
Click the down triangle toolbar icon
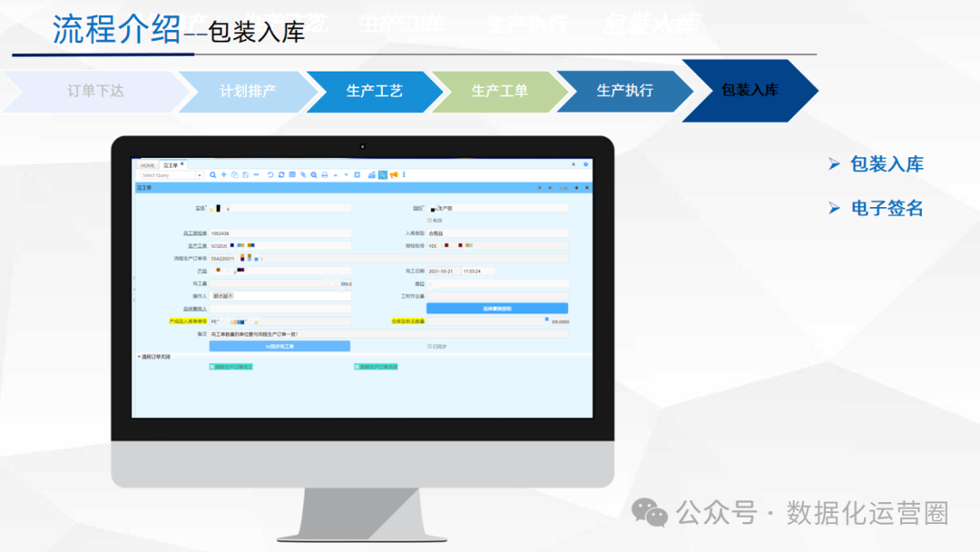[x=347, y=175]
